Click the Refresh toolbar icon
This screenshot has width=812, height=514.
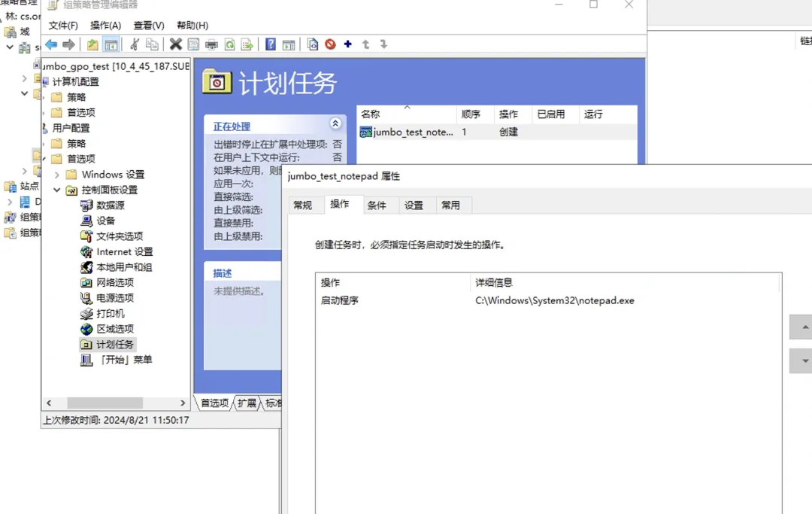[x=229, y=44]
